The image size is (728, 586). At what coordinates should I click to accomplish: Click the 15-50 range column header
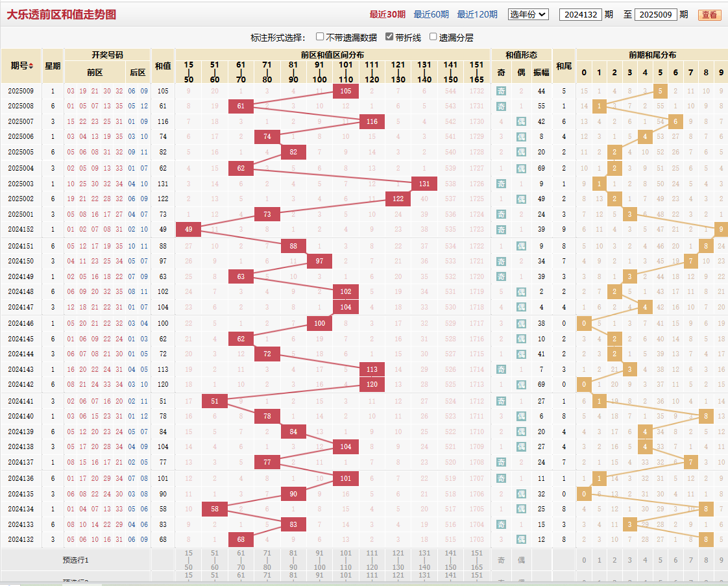pos(189,72)
